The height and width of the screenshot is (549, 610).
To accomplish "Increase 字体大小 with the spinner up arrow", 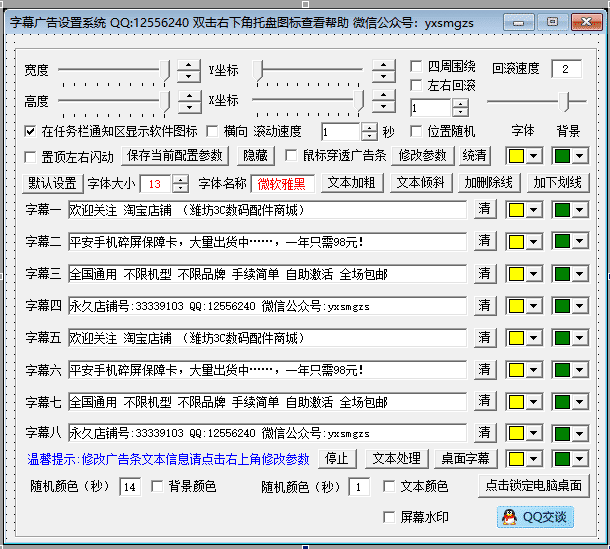I will click(180, 179).
